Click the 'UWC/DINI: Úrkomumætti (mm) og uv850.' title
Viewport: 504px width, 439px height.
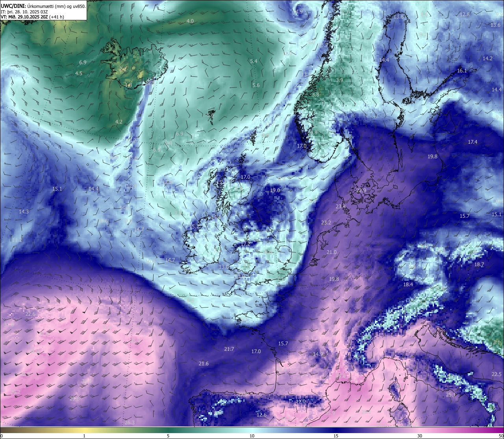(43, 6)
